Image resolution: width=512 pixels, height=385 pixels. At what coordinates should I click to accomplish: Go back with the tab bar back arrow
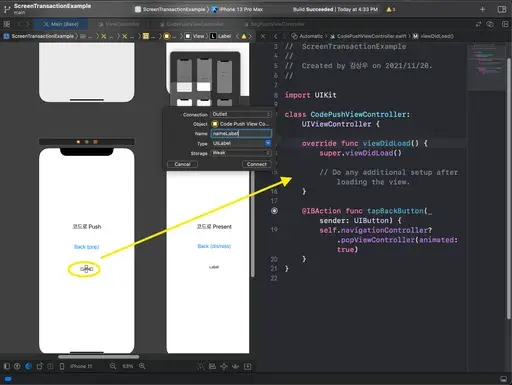(x=19, y=24)
